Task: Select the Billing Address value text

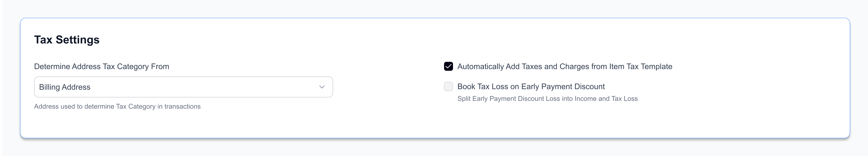Action: point(65,87)
